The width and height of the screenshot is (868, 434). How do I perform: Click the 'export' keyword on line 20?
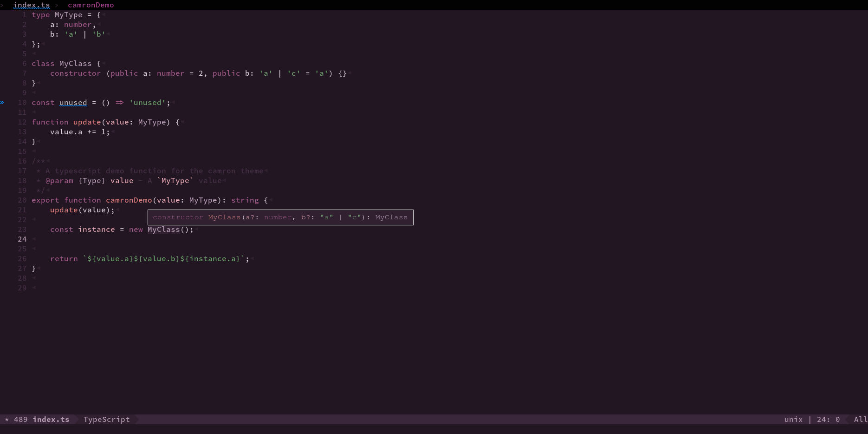(x=45, y=200)
